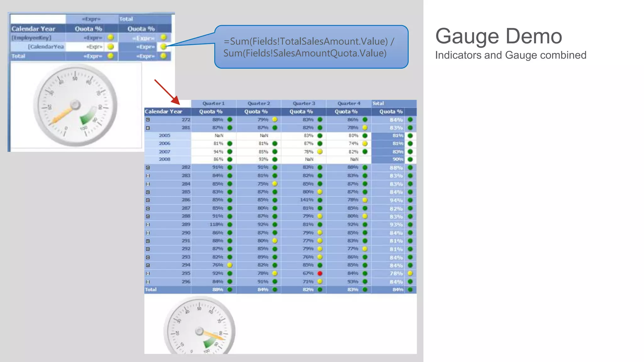Click last yellow indicator in design Total row
The height and width of the screenshot is (362, 644).
coord(163,56)
